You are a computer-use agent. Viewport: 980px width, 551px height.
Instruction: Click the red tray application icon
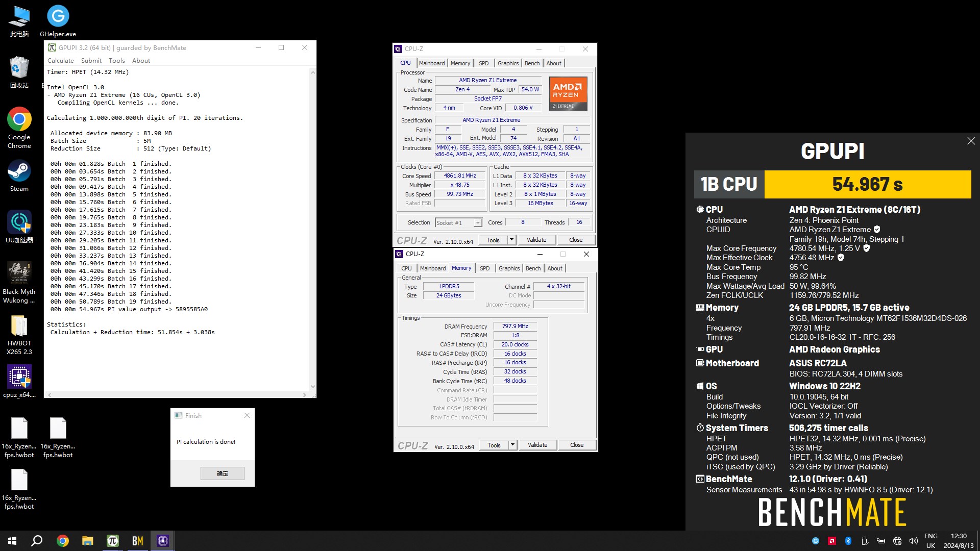click(x=832, y=541)
